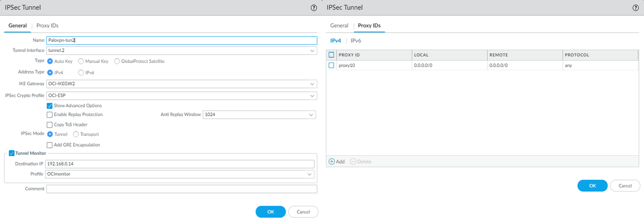This screenshot has height=224, width=644.
Task: Select Transport IPSec mode
Action: coord(76,134)
